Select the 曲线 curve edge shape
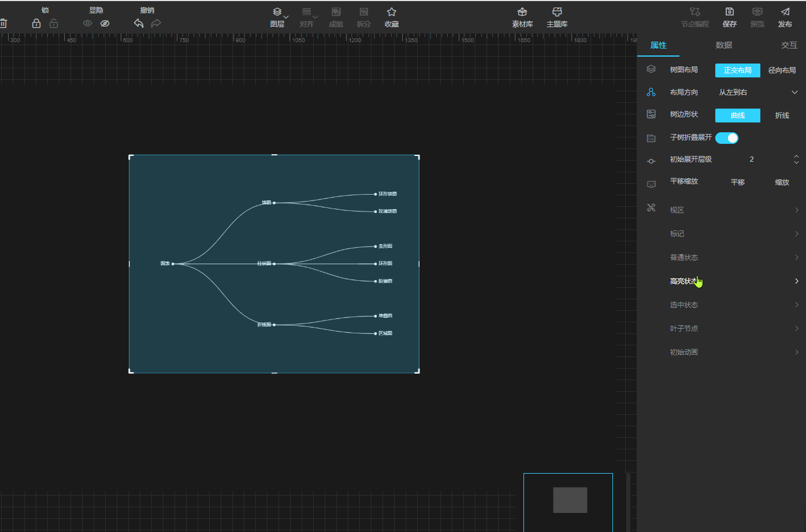Screen dimensions: 806x532 click(738, 116)
